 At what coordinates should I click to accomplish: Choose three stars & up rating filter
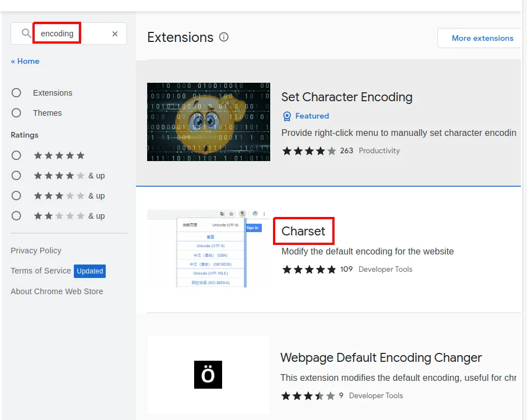pos(16,196)
